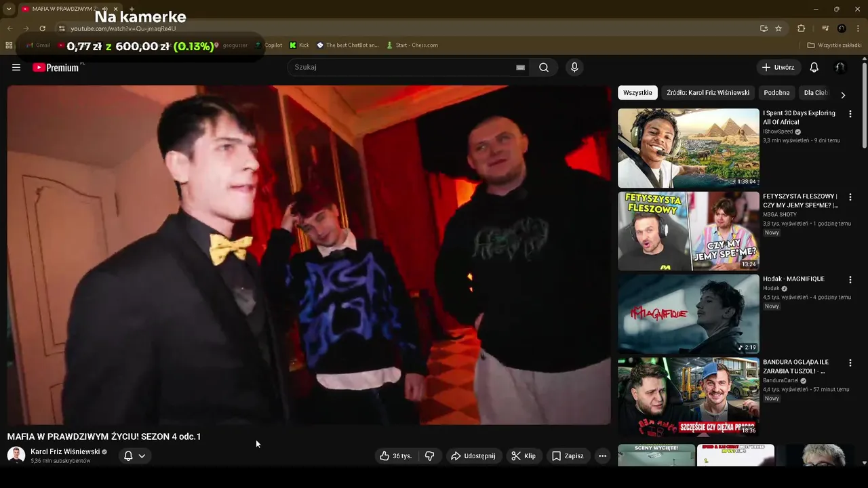Open Start - Chess.com bookmark
The width and height of the screenshot is (868, 488).
[412, 45]
